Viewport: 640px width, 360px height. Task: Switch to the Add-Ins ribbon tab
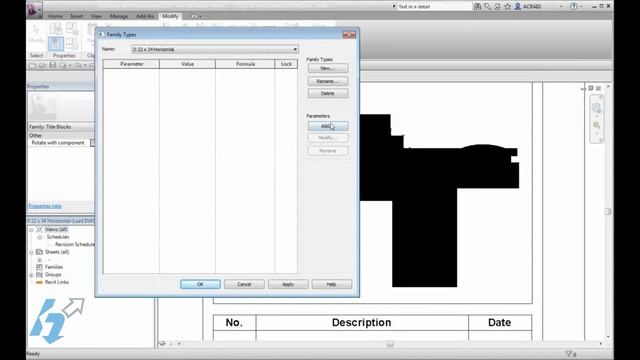[x=145, y=16]
